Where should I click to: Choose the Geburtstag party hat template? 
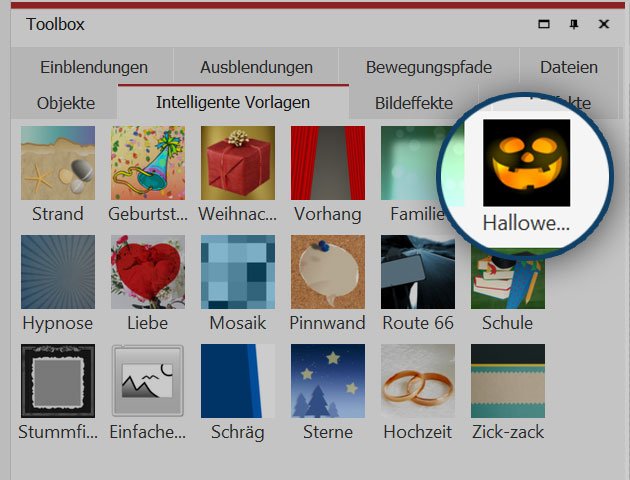tap(148, 163)
